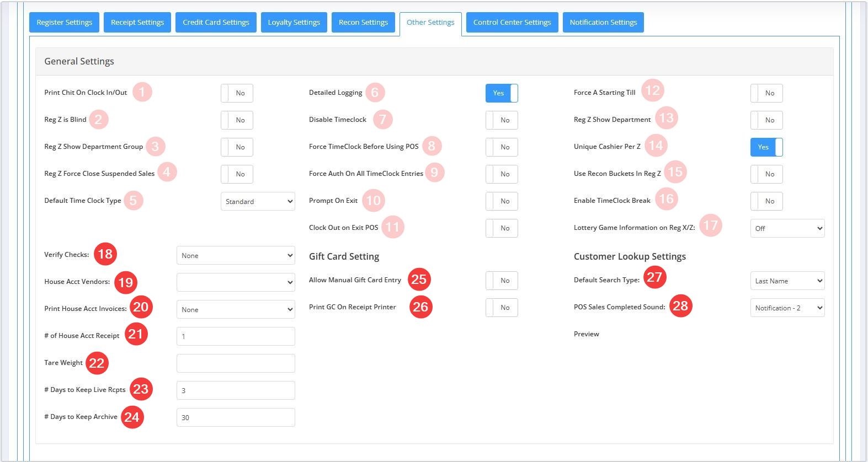Open the Lottery Game Information dropdown
Screen dimensions: 868x462
(787, 228)
